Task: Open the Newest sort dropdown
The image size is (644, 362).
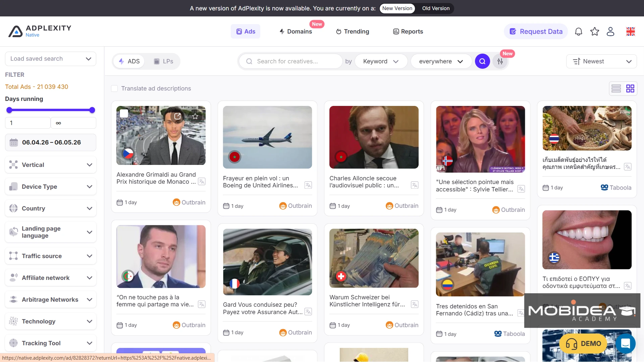Action: [601, 61]
